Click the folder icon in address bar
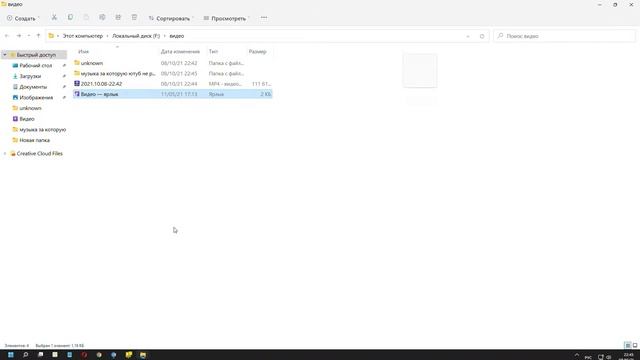Viewport: 640px width, 360px height. pyautogui.click(x=51, y=36)
